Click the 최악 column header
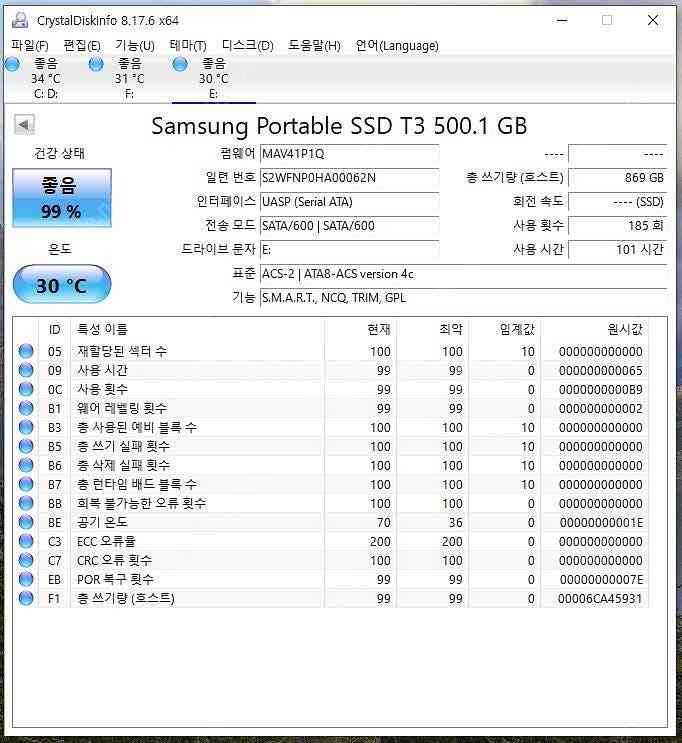The height and width of the screenshot is (743, 682). click(x=432, y=329)
